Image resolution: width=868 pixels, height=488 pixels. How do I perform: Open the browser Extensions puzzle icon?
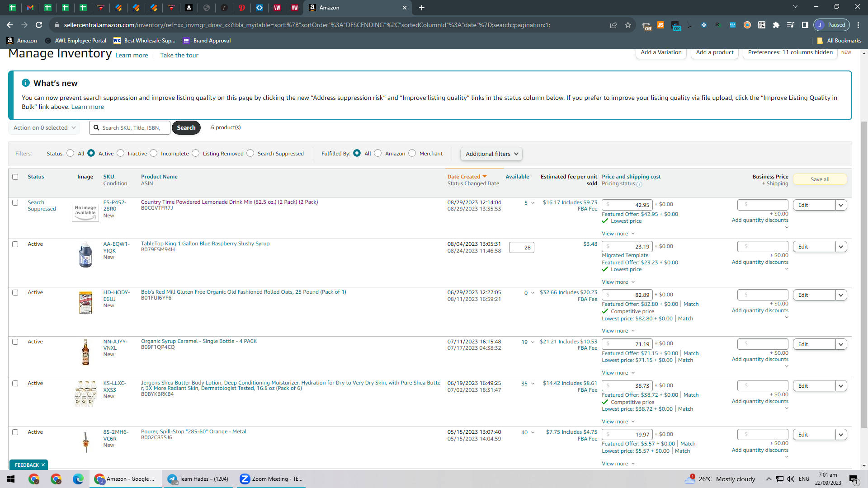776,25
